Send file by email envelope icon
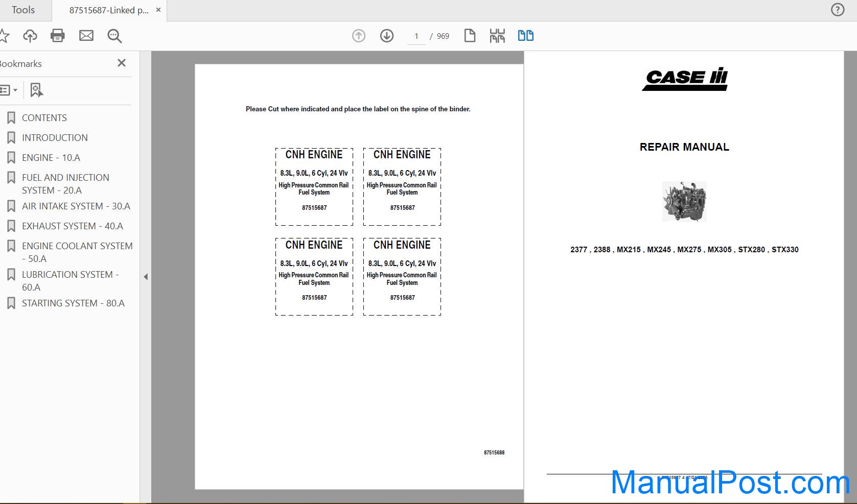This screenshot has height=504, width=857. click(x=86, y=35)
